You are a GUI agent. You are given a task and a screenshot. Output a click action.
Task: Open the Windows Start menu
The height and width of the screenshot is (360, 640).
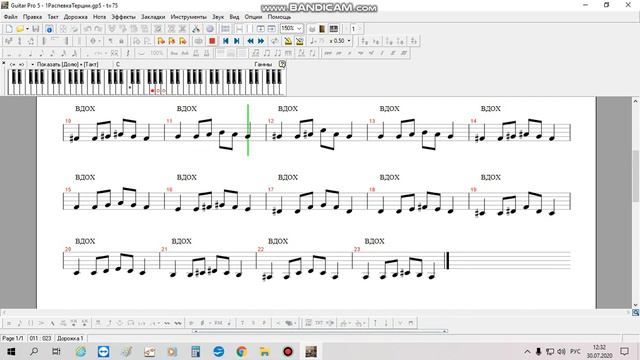11,351
